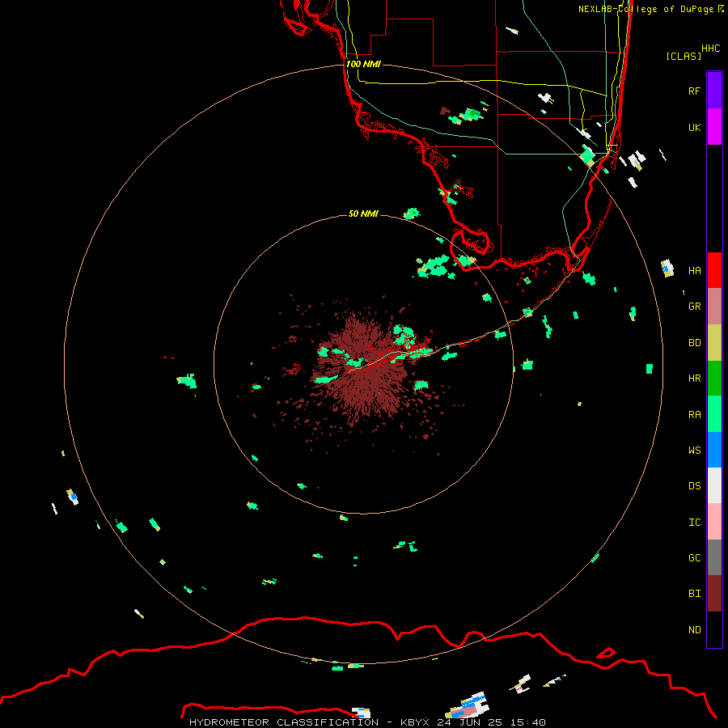Click the ND black legend swatch
Viewport: 728px width, 728px height.
(714, 629)
